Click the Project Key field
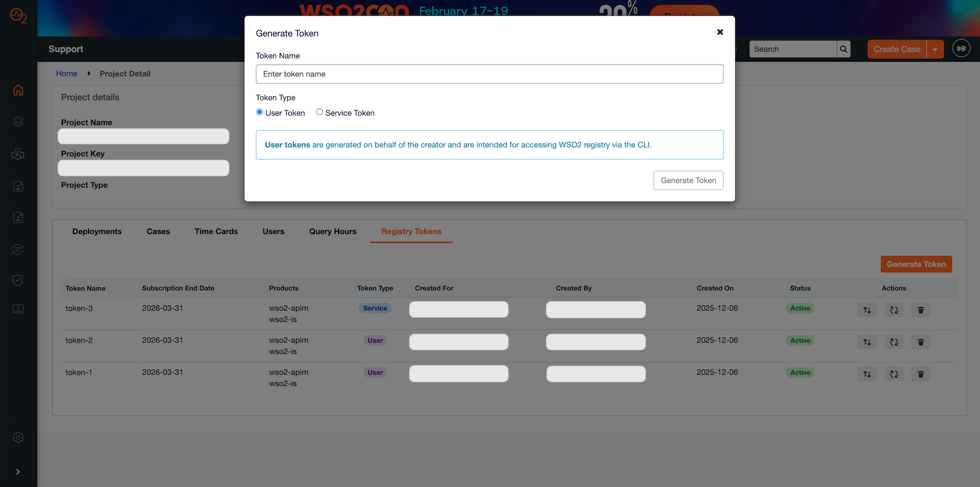Viewport: 980px width, 487px height. point(144,168)
